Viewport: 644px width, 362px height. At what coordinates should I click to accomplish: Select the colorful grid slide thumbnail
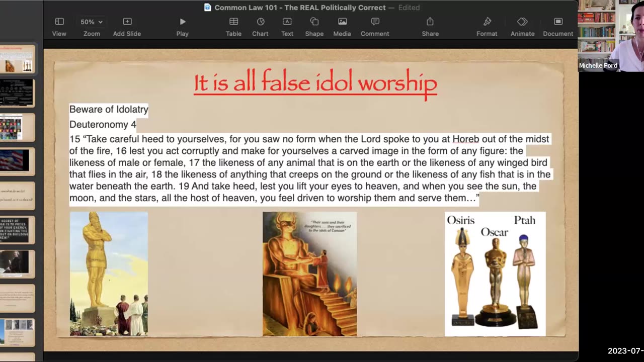point(17,127)
